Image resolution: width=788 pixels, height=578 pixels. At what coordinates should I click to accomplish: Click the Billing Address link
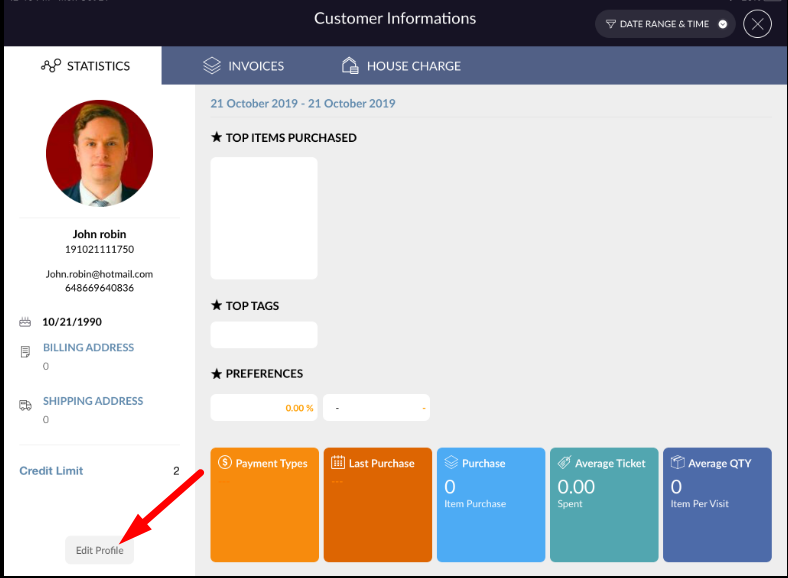(88, 348)
